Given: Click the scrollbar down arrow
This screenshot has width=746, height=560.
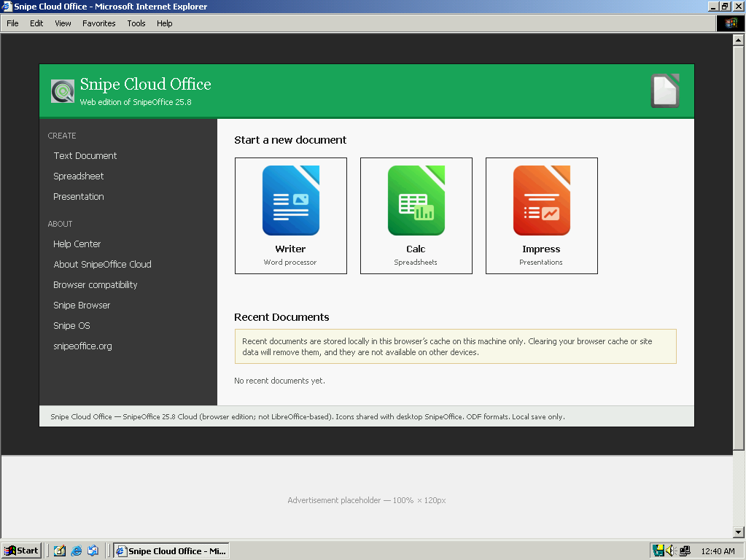Looking at the screenshot, I should tap(739, 532).
